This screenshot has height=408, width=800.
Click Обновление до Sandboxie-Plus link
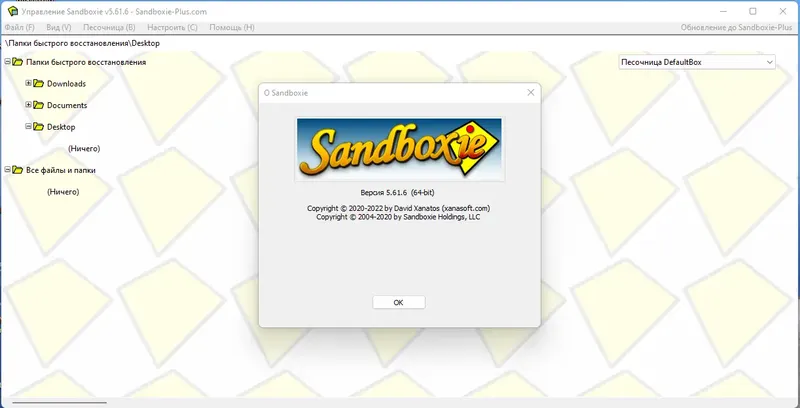(736, 28)
